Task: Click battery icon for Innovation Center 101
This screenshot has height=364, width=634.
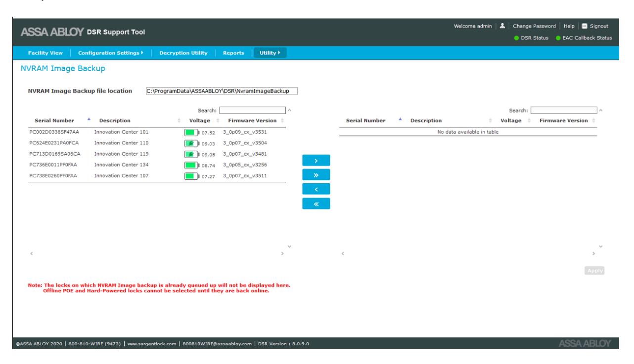Action: point(191,132)
